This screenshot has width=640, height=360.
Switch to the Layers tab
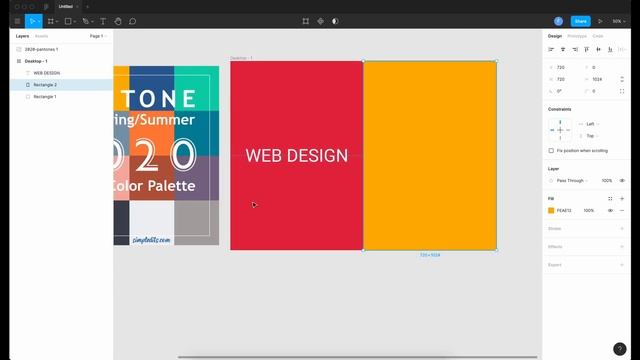pos(22,36)
